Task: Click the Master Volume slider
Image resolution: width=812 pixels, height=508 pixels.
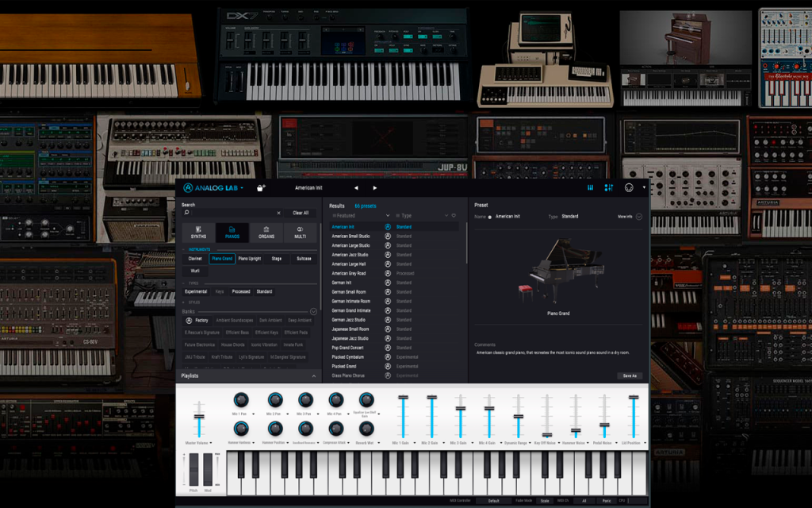Action: 199,419
